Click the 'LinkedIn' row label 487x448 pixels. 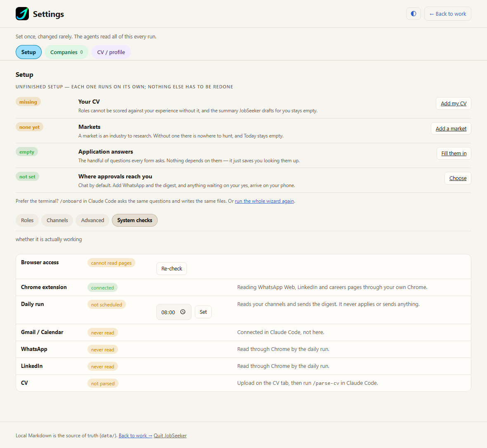pos(32,366)
